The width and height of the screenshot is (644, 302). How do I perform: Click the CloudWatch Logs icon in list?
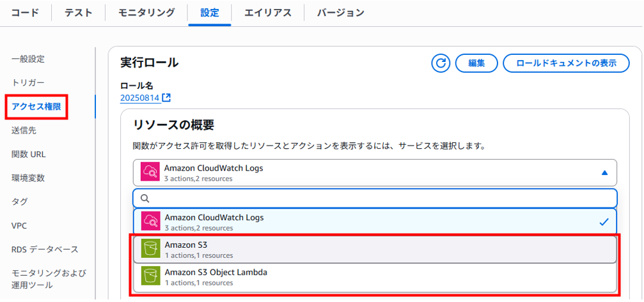(x=151, y=222)
